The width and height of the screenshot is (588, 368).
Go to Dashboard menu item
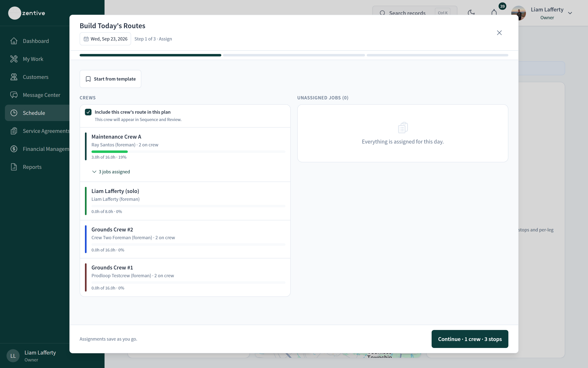[37, 41]
